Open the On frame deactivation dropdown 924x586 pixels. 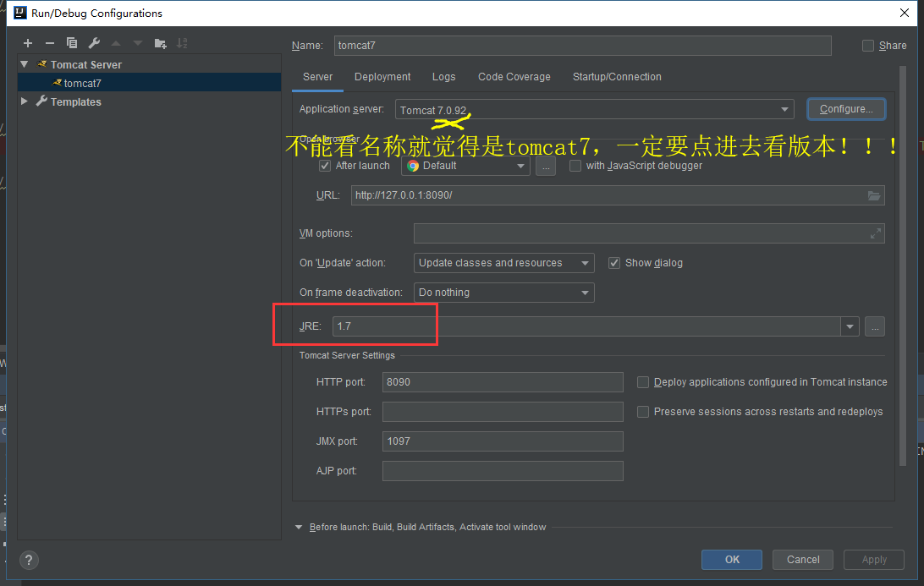coord(586,292)
